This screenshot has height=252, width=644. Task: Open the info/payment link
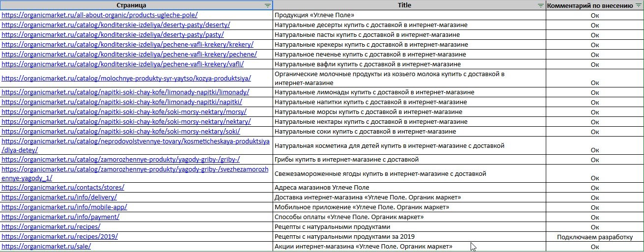(x=60, y=217)
